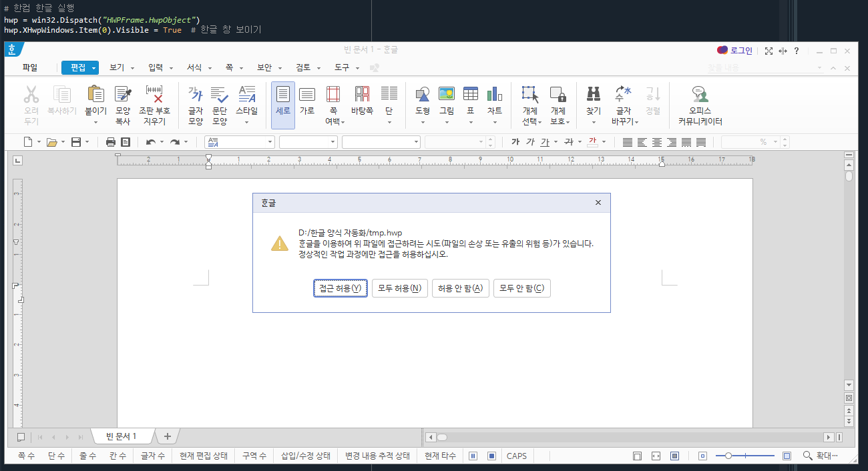The width and height of the screenshot is (868, 471).
Task: Expand the new document dropdown arrow
Action: point(39,142)
